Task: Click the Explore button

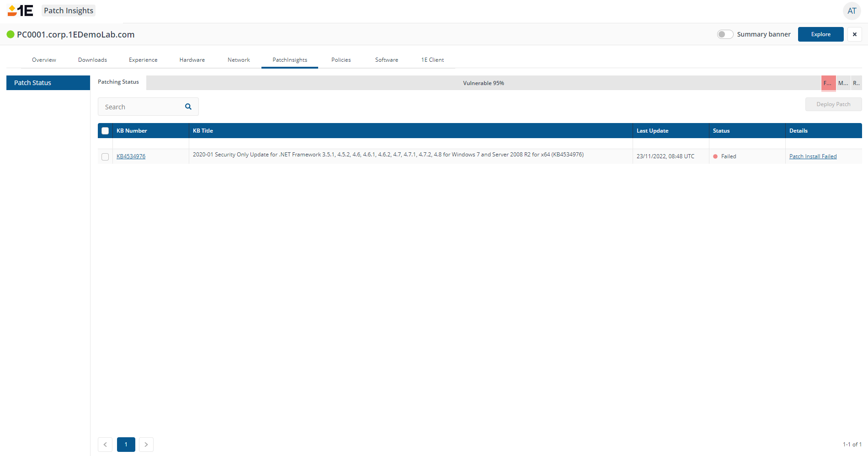Action: coord(821,34)
